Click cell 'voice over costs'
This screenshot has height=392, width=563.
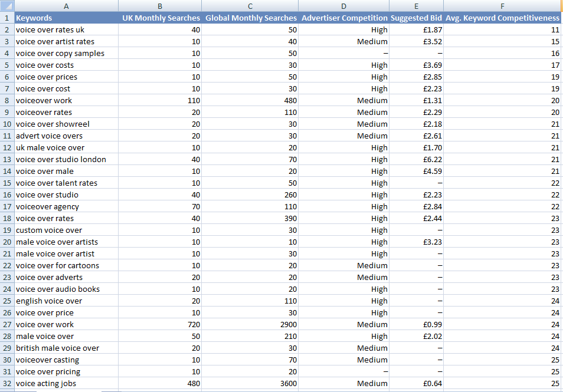click(x=67, y=65)
